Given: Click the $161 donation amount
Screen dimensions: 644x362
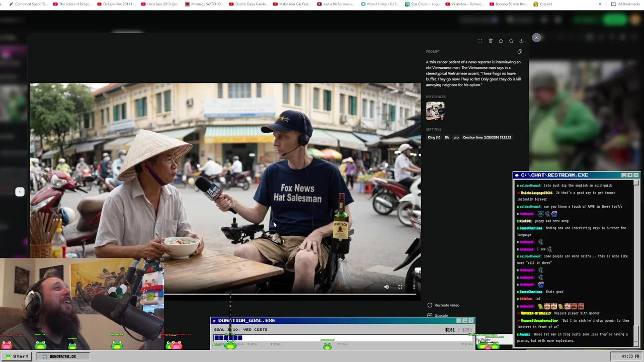Looking at the screenshot, I should pos(450,330).
